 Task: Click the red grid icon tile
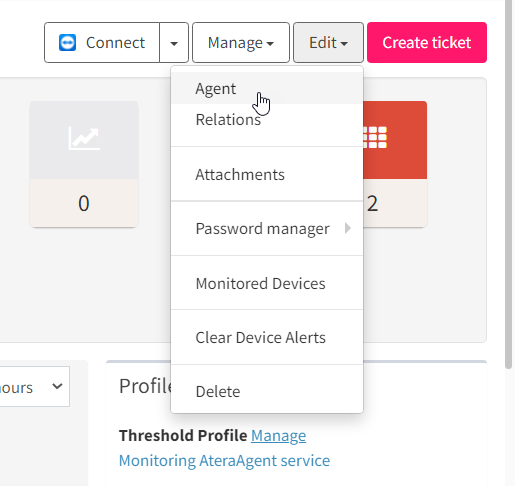395,140
